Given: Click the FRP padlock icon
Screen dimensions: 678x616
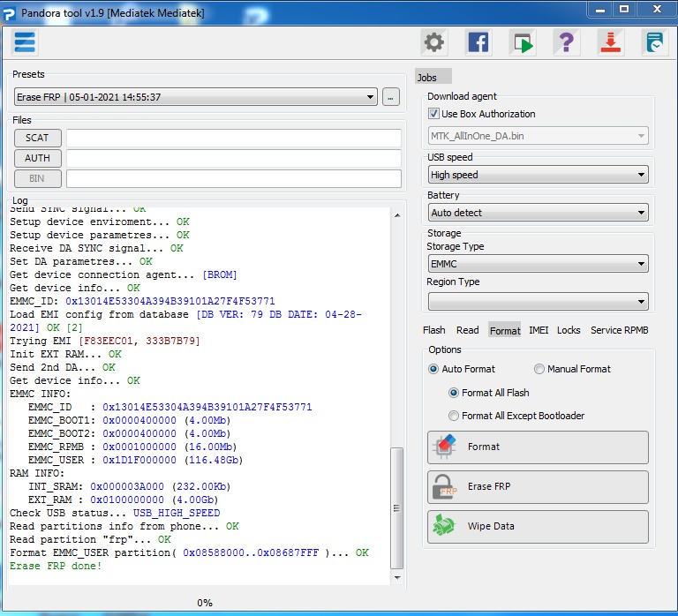Looking at the screenshot, I should [x=444, y=487].
